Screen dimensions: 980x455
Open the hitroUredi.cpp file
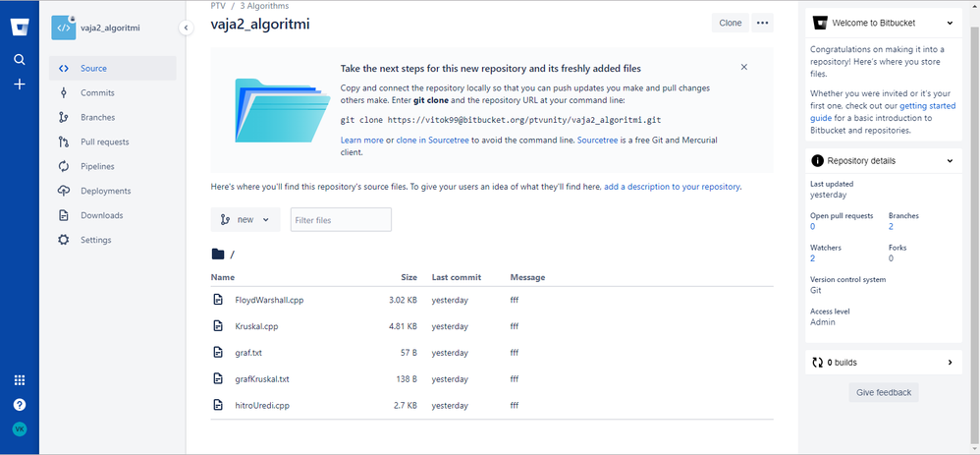pos(262,405)
